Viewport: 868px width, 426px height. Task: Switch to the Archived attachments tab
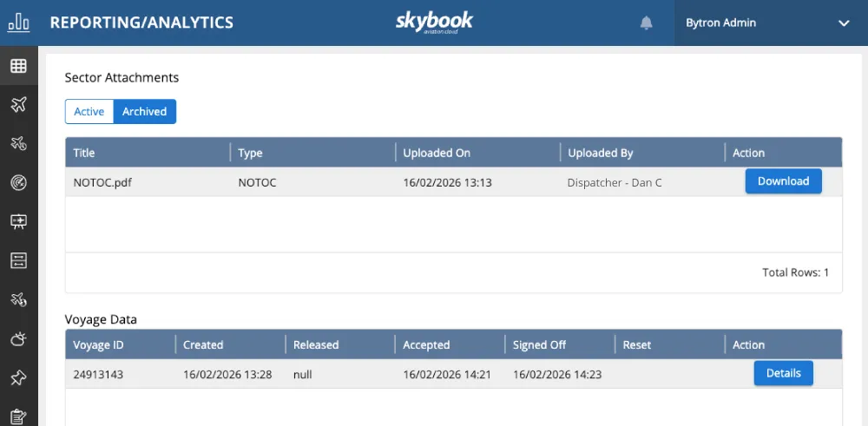[144, 111]
